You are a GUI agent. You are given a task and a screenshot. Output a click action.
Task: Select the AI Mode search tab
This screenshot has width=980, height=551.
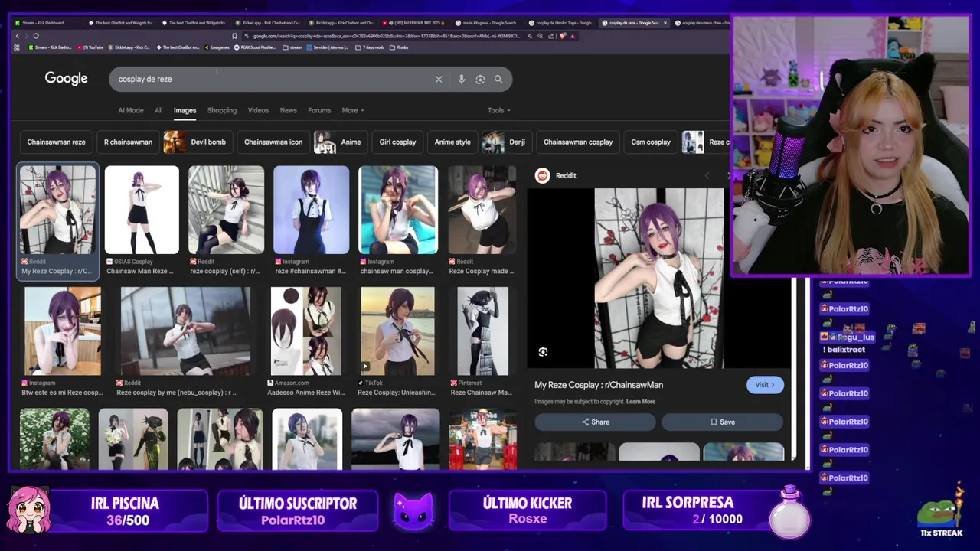[x=130, y=110]
